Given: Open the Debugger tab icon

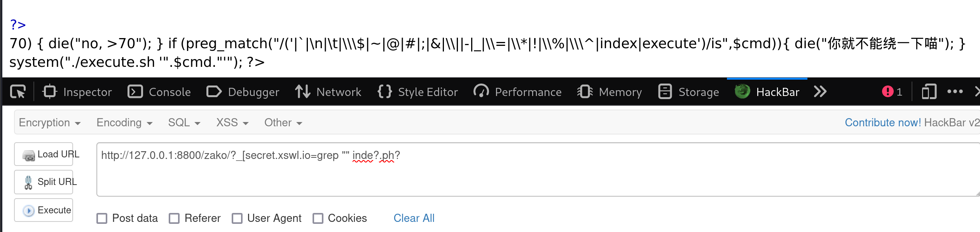Looking at the screenshot, I should tap(214, 92).
